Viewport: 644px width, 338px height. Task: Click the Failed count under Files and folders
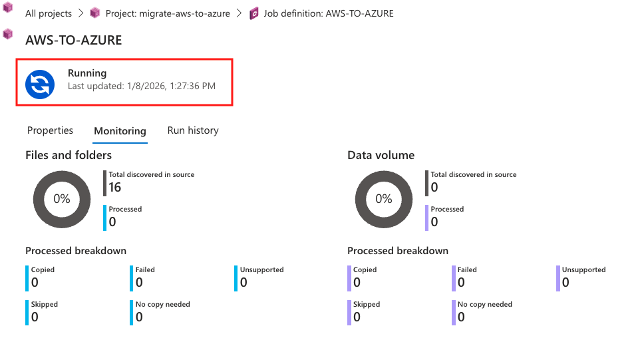139,283
